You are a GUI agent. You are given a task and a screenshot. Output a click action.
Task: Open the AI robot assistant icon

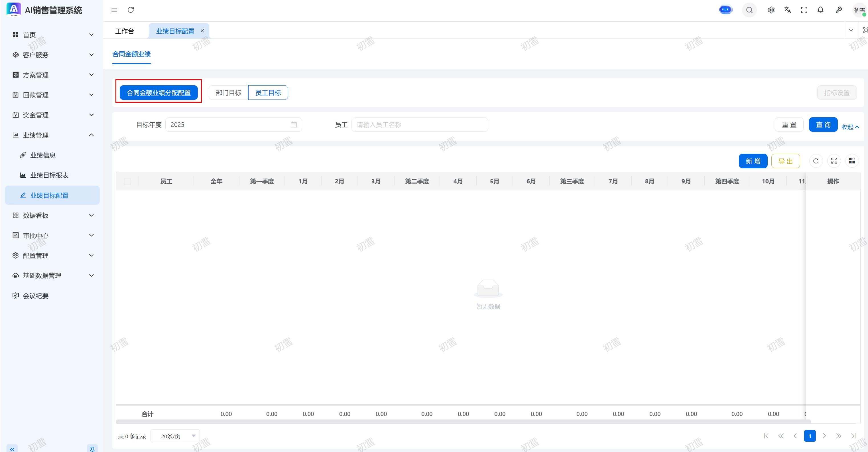point(725,10)
